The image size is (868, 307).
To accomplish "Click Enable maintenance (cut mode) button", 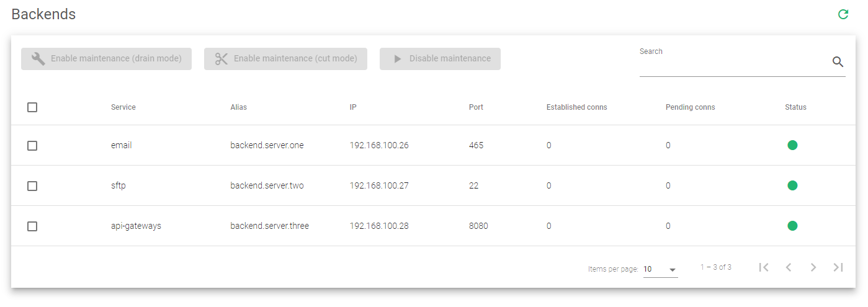I will [285, 59].
